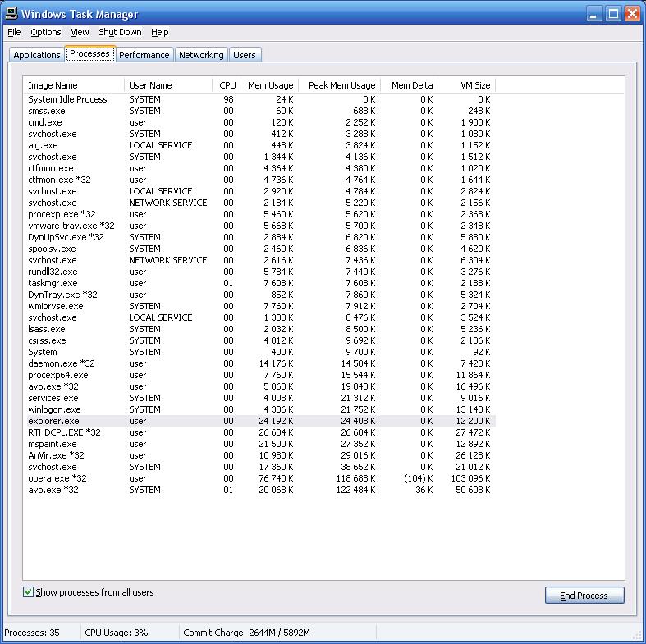Sort by VM Size column header
The image size is (646, 644).
pyautogui.click(x=467, y=85)
